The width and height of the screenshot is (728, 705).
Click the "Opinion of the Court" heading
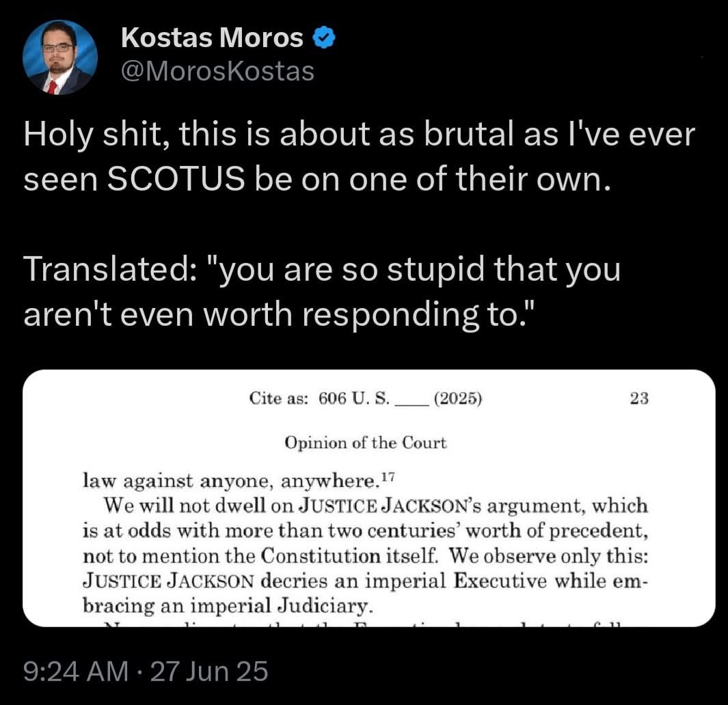coord(365,443)
